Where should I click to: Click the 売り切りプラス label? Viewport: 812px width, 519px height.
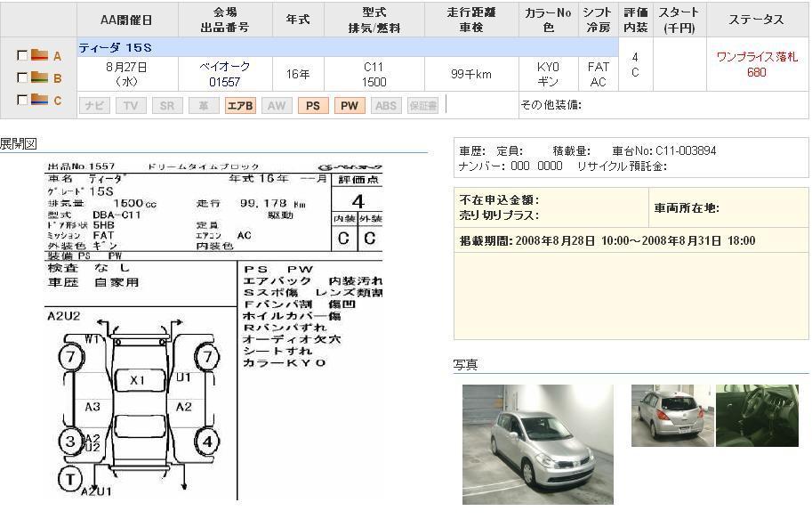coord(499,215)
